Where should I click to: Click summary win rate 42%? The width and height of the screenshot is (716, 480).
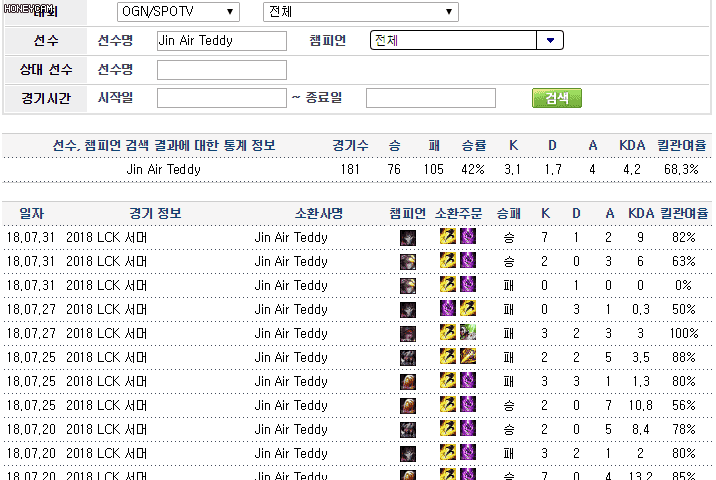click(473, 169)
